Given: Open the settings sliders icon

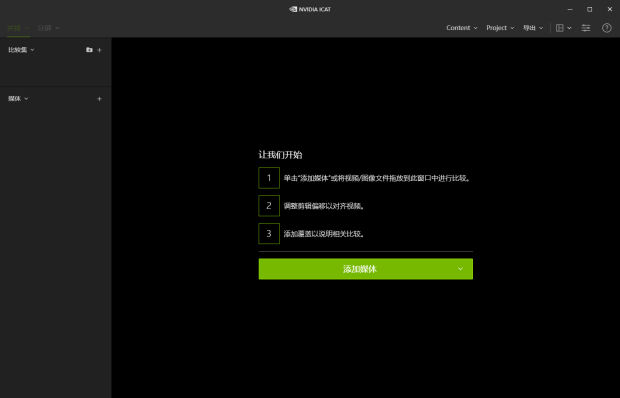Looking at the screenshot, I should coord(586,28).
